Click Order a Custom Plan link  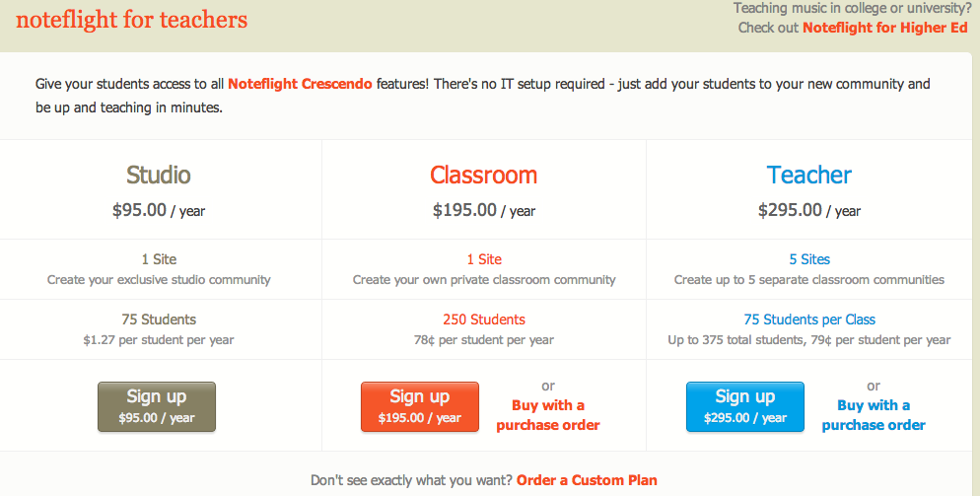(587, 480)
